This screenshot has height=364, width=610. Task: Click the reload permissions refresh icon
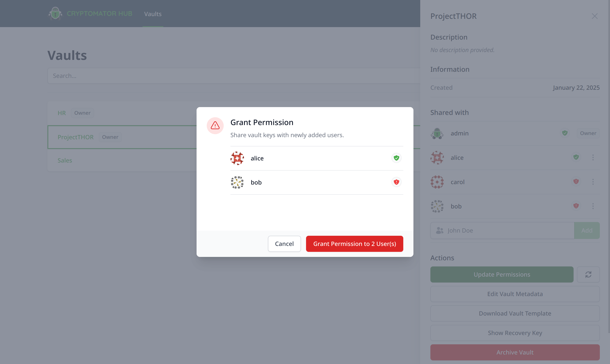pos(588,274)
